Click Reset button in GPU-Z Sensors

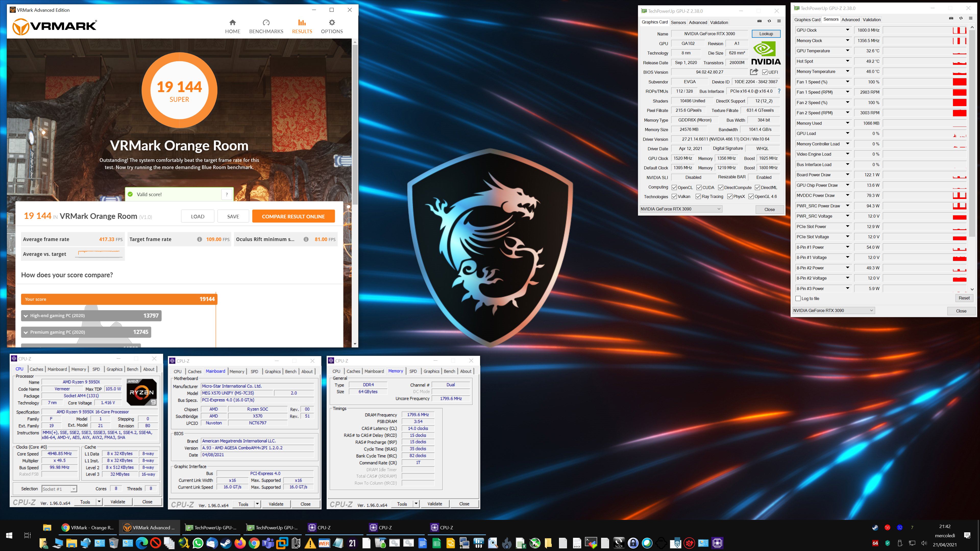pos(964,298)
